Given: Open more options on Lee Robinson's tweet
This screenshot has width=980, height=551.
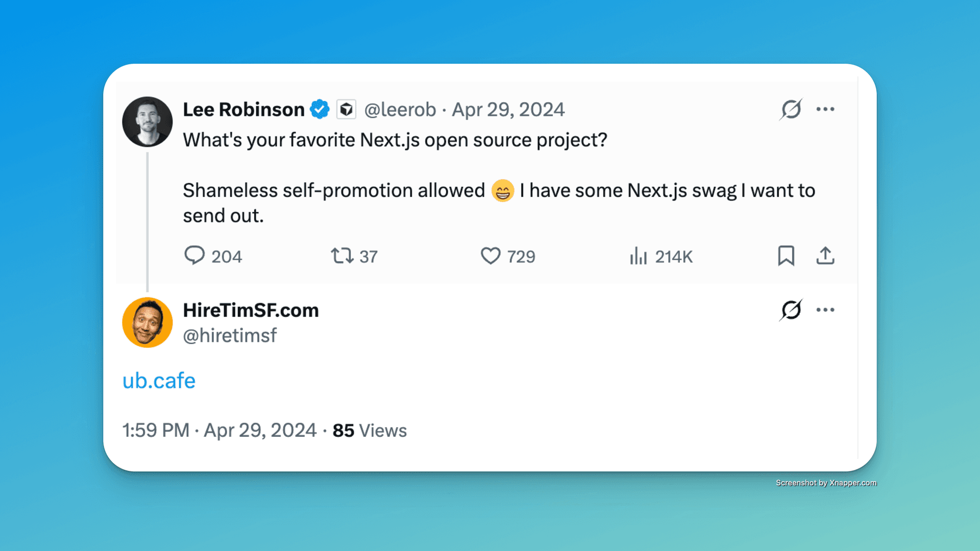Looking at the screenshot, I should pos(825,109).
